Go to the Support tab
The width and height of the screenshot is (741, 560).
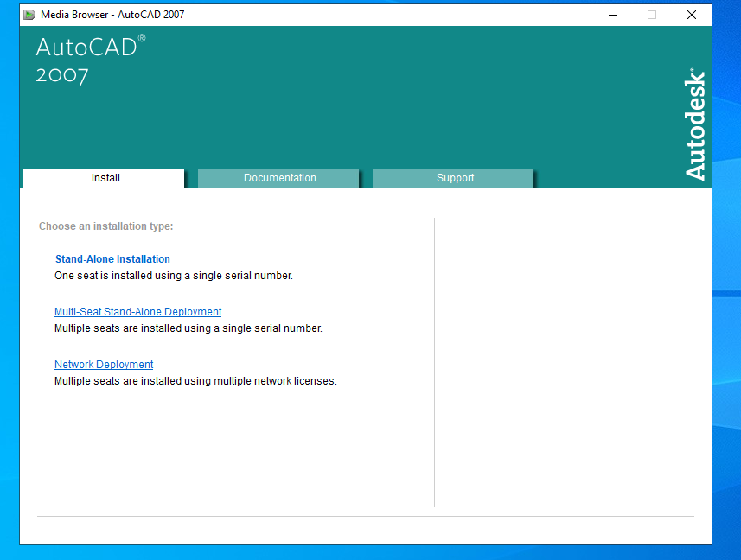[454, 178]
